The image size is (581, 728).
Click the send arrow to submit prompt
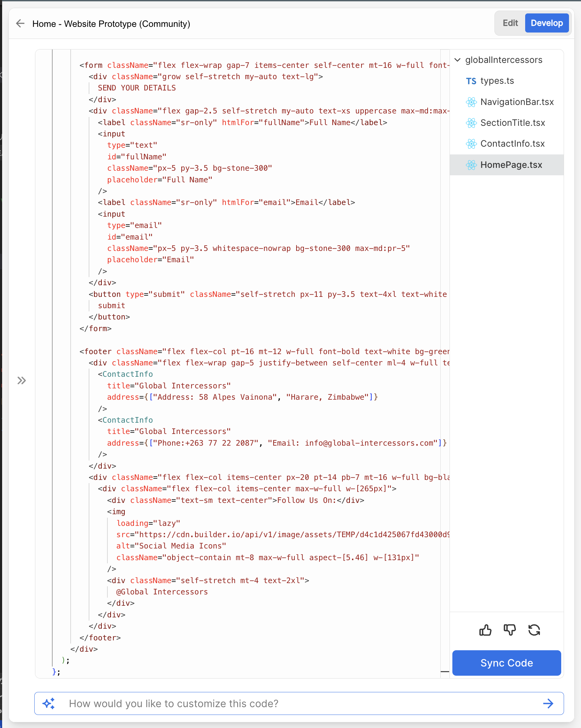pos(548,703)
